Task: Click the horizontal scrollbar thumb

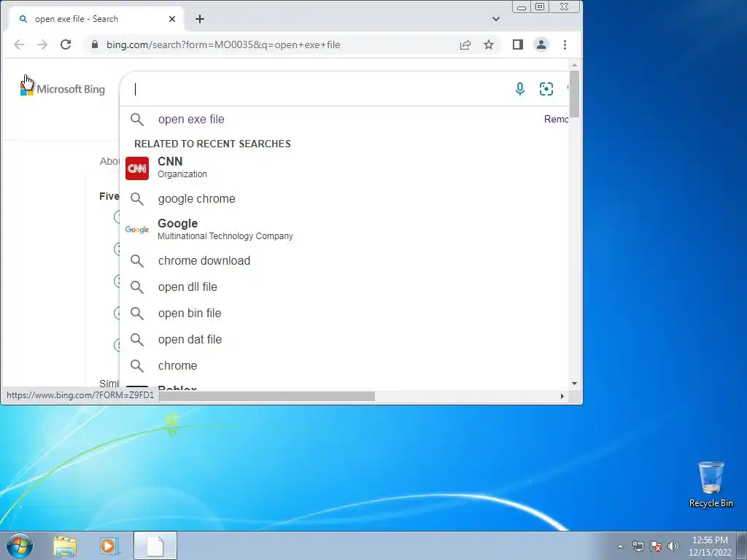Action: tap(267, 396)
